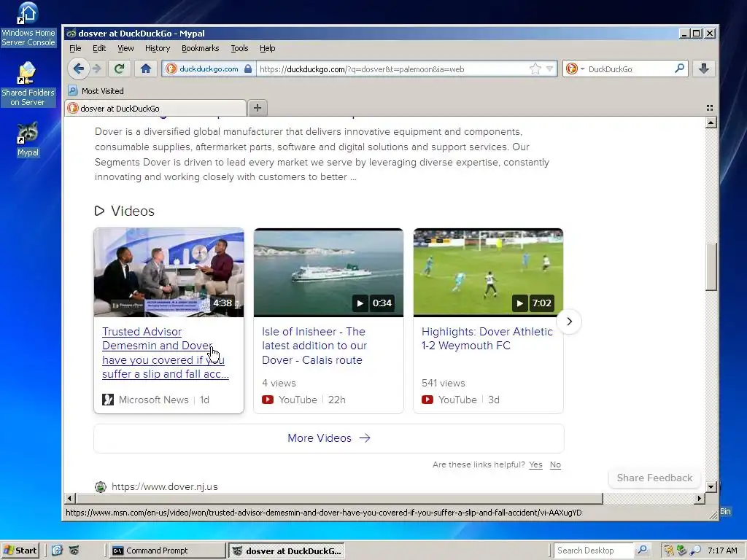Click the 'dosver at DuckDuckG...' taskbar button
The width and height of the screenshot is (747, 560).
point(287,551)
